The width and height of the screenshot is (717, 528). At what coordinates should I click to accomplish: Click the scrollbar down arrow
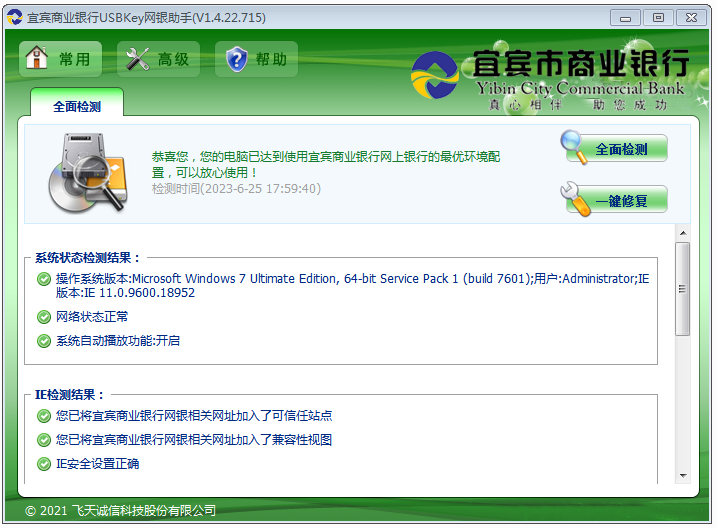pyautogui.click(x=683, y=476)
